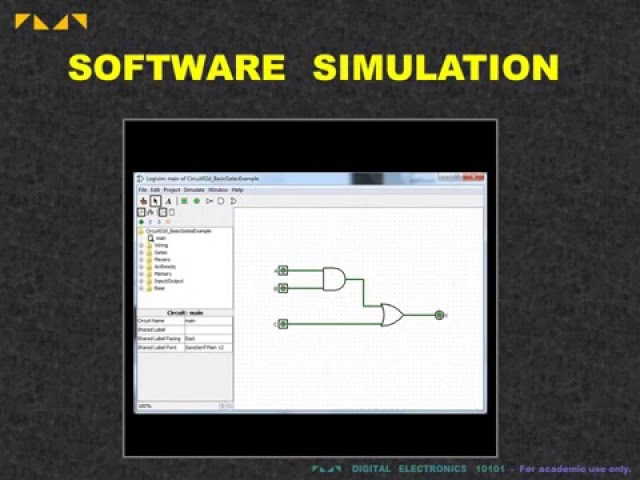This screenshot has width=640, height=480.
Task: Open the File menu
Action: tap(142, 190)
